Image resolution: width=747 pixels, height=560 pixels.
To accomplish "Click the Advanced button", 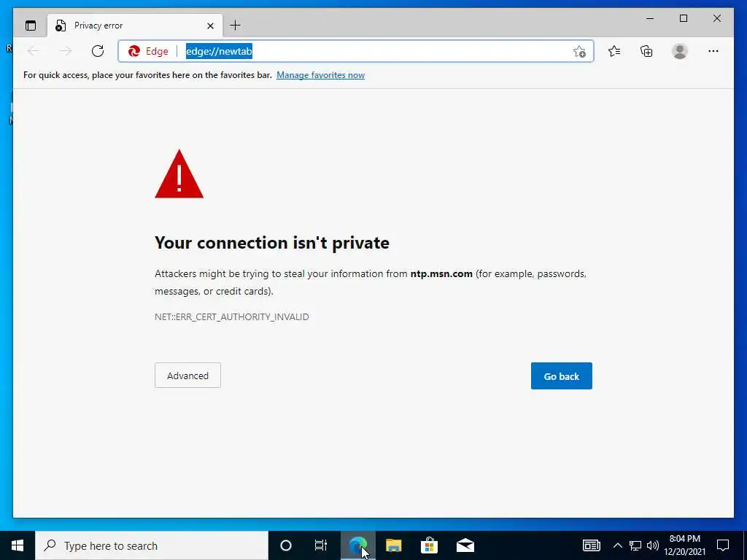I will tap(187, 376).
